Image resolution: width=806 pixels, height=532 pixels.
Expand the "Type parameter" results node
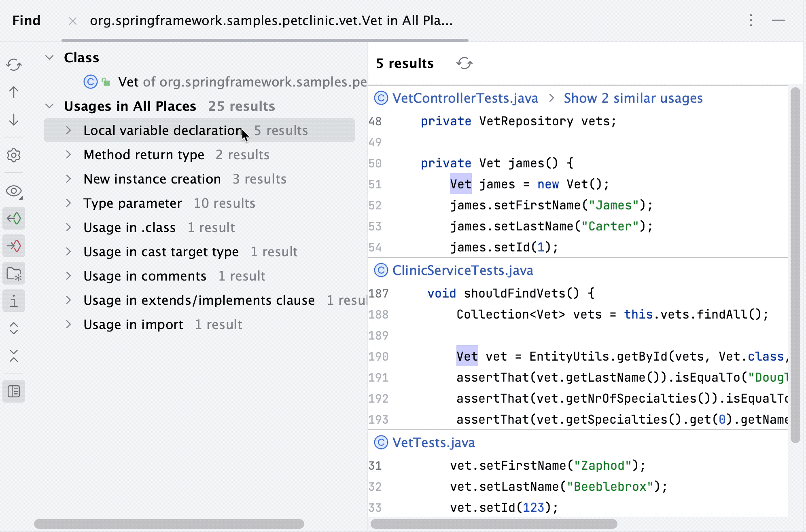pyautogui.click(x=69, y=203)
